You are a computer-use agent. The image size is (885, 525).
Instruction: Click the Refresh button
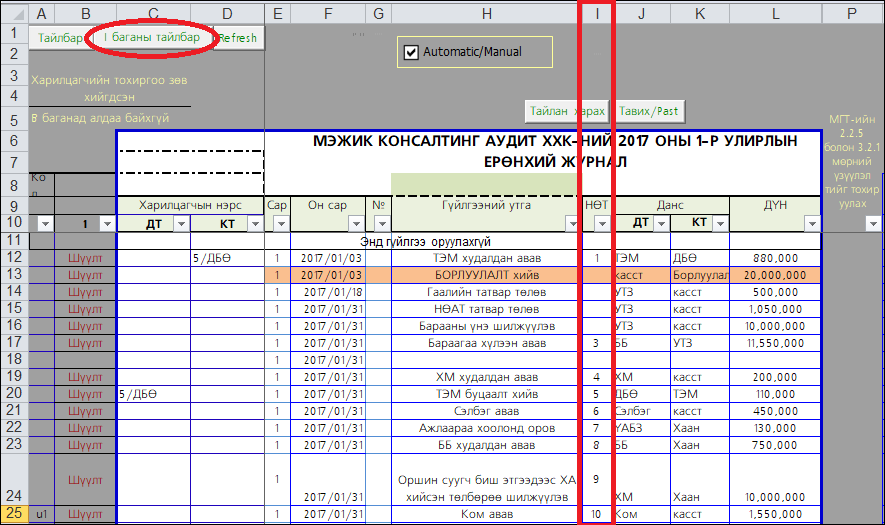pyautogui.click(x=238, y=38)
